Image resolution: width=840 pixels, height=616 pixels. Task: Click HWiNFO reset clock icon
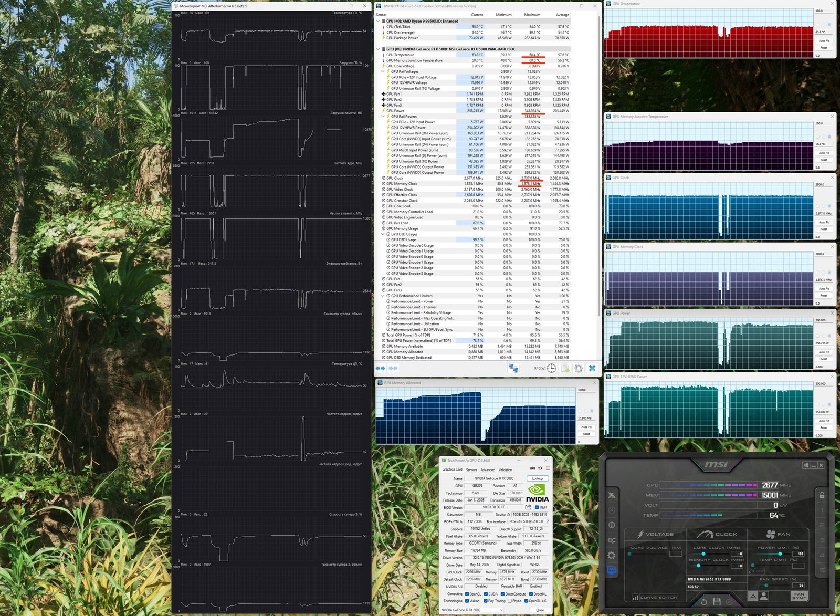pyautogui.click(x=551, y=368)
